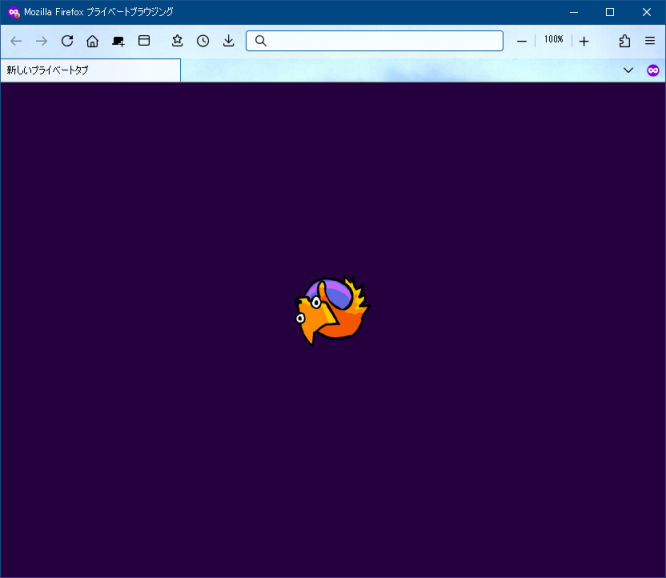The width and height of the screenshot is (666, 578).
Task: Focus the address bar field
Action: [x=375, y=41]
